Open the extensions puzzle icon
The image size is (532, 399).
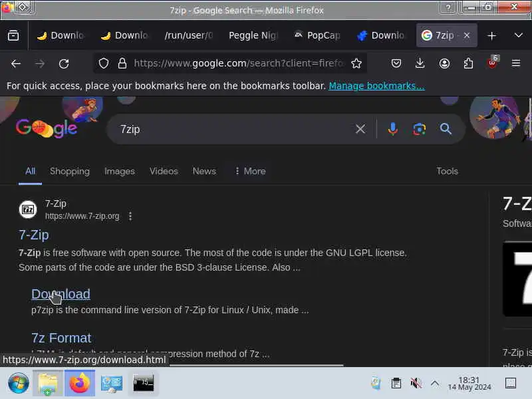[x=468, y=63]
